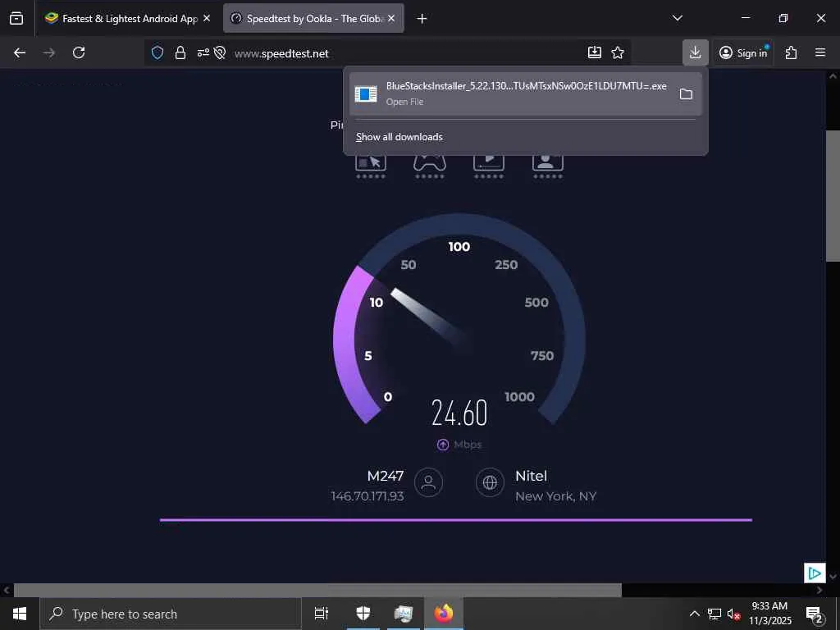The image size is (840, 630).
Task: Click the video streaming rating icon
Action: 489,166
